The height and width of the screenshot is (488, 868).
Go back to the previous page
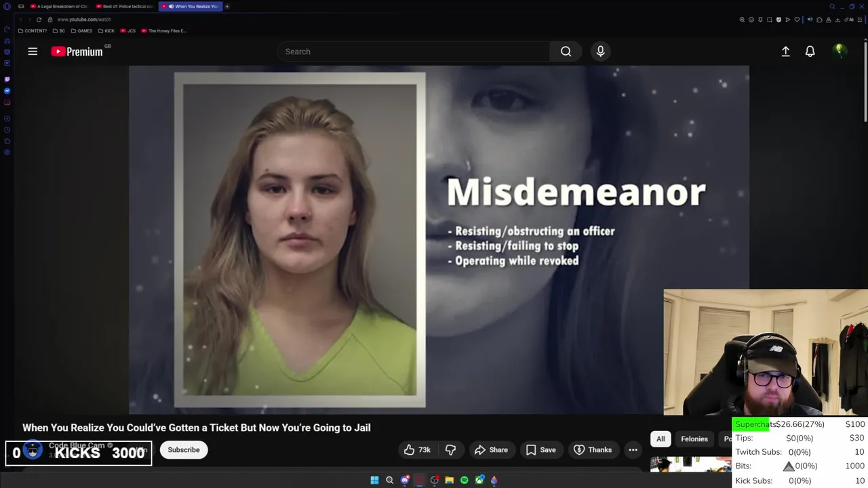click(21, 20)
